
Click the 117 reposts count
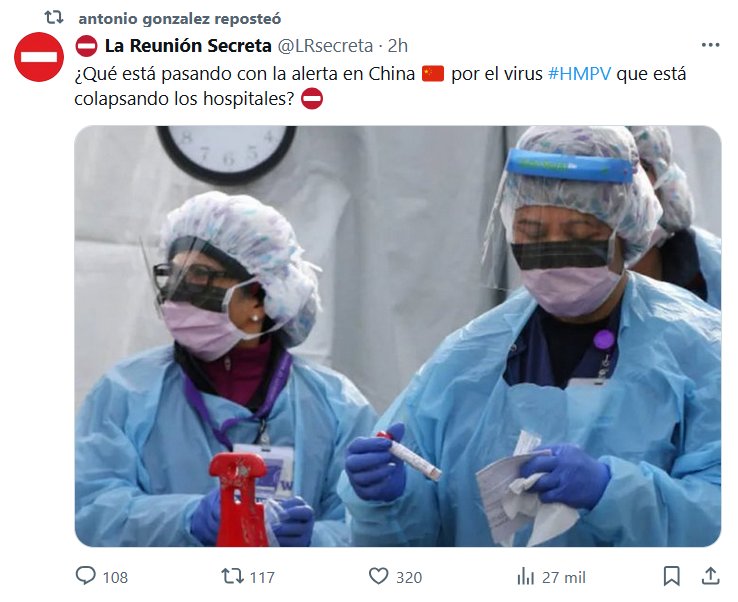[x=262, y=577]
